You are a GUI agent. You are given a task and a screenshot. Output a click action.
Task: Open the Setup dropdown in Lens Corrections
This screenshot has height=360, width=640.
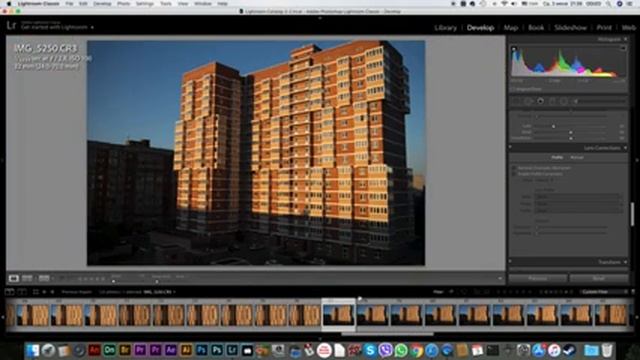point(544,180)
